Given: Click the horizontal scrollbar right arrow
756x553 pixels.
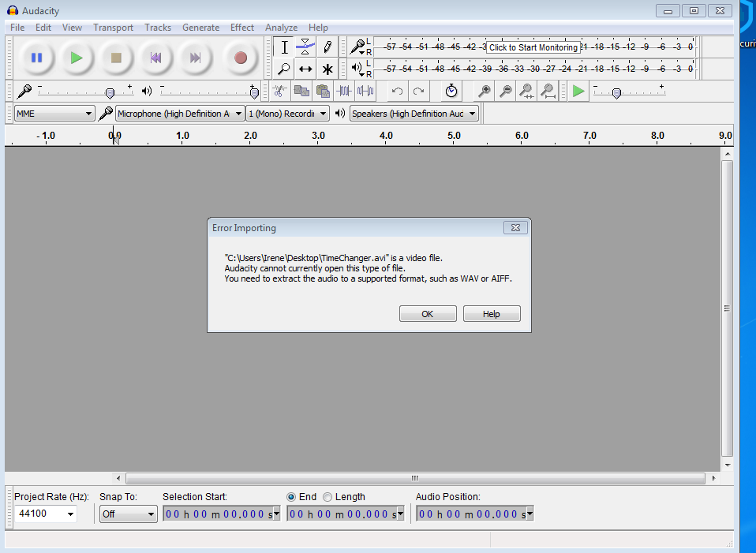Looking at the screenshot, I should click(713, 478).
